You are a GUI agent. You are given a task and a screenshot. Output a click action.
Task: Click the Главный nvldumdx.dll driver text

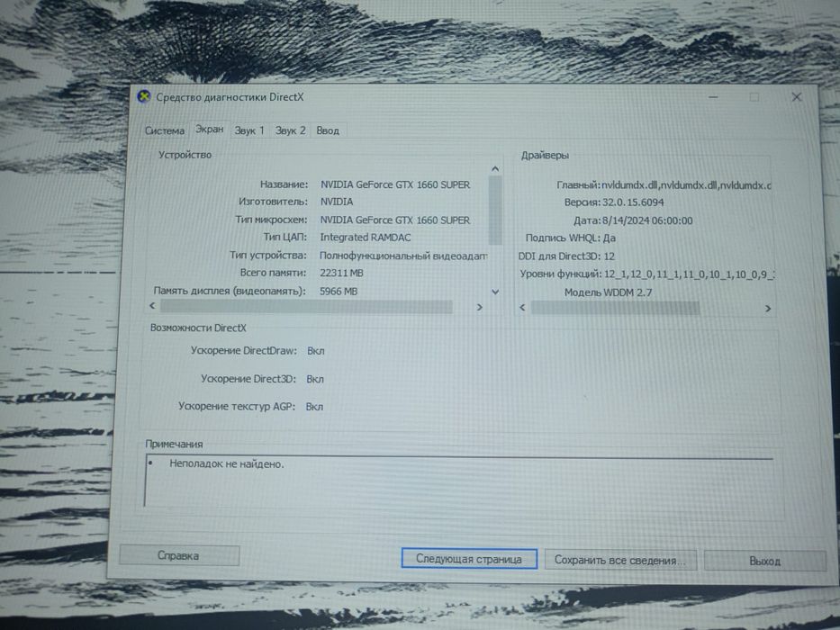tap(664, 185)
